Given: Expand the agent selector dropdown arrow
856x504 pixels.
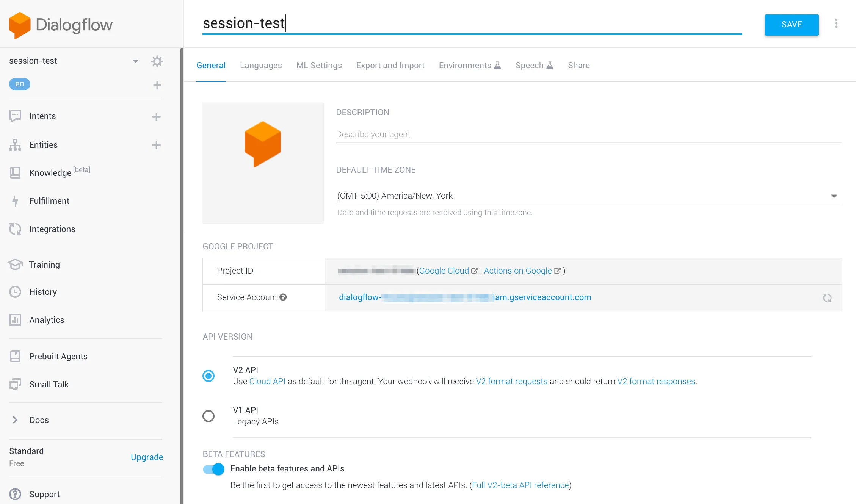Looking at the screenshot, I should [135, 61].
